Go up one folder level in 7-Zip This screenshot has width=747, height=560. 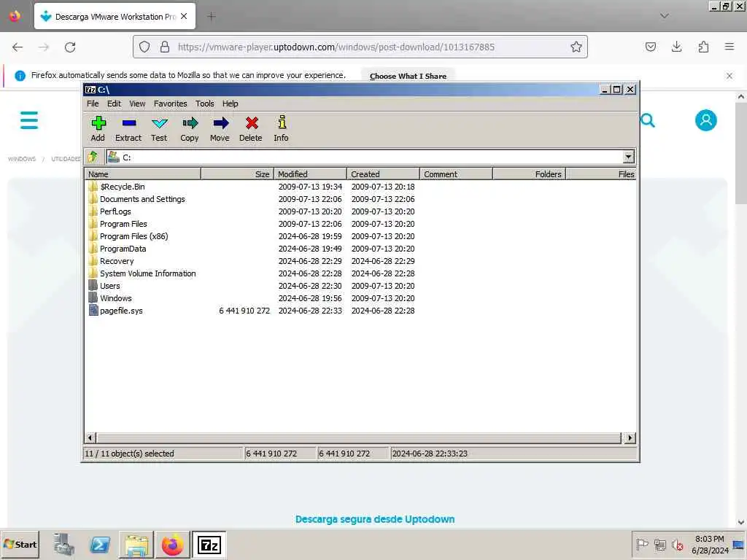(93, 157)
